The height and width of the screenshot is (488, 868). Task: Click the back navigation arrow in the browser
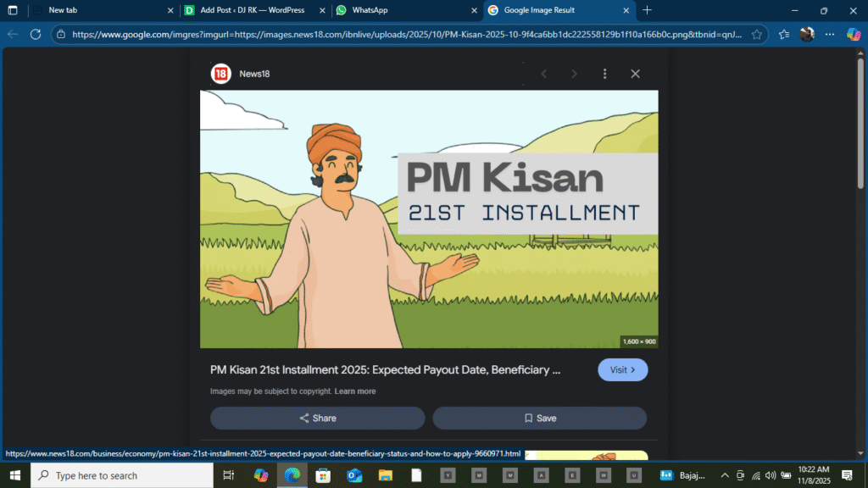point(12,35)
